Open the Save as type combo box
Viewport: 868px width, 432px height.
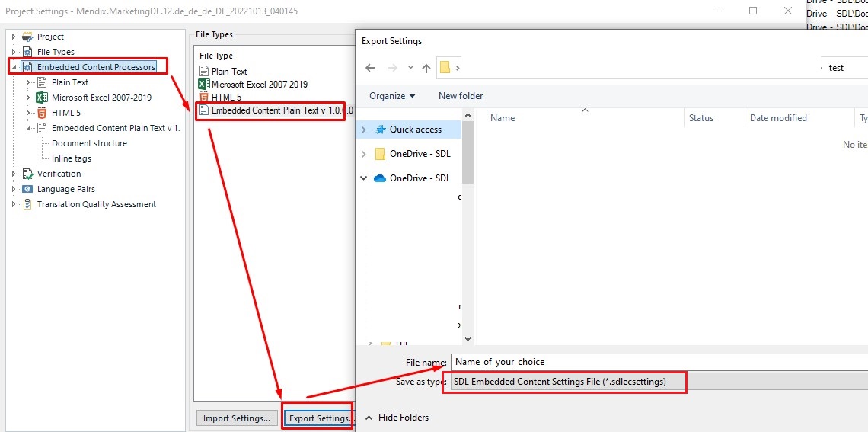(567, 382)
